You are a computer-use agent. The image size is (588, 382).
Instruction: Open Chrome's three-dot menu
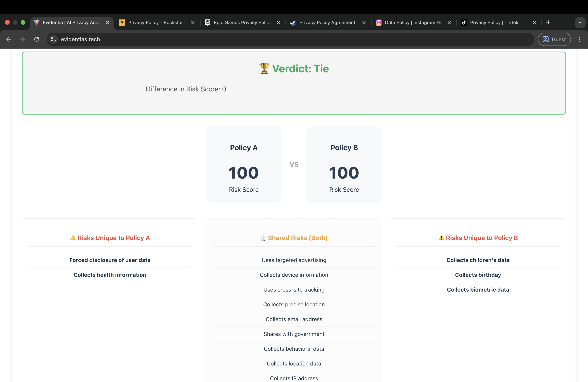579,39
